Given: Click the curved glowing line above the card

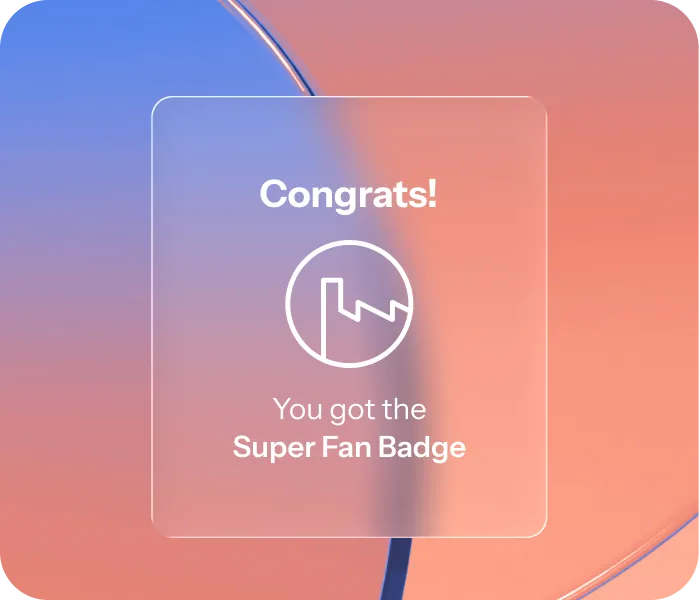Looking at the screenshot, I should [x=272, y=47].
